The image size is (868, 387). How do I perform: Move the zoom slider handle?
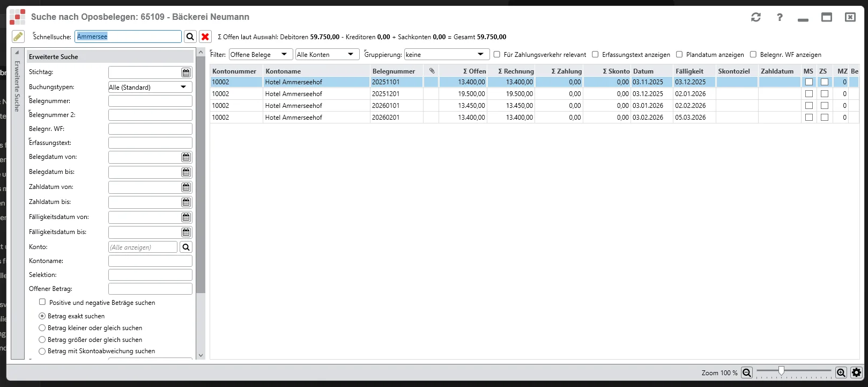point(781,371)
